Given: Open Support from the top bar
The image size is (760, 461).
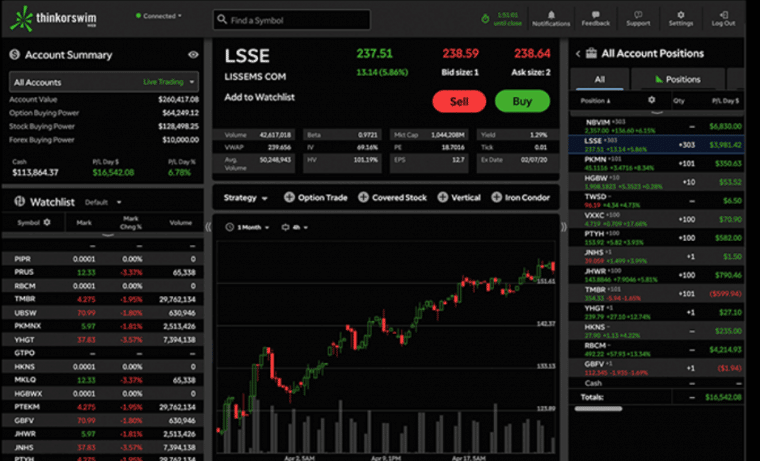Looking at the screenshot, I should pos(638,16).
